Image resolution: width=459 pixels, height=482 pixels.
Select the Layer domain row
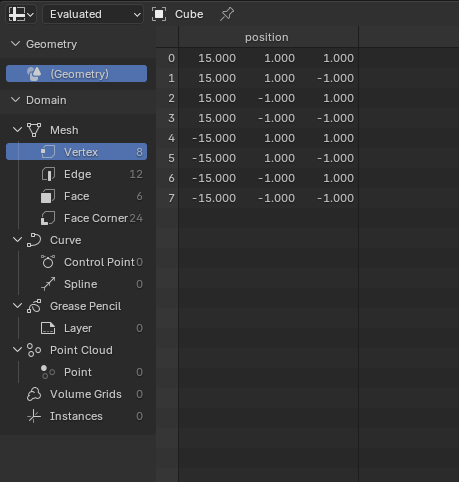(76, 328)
